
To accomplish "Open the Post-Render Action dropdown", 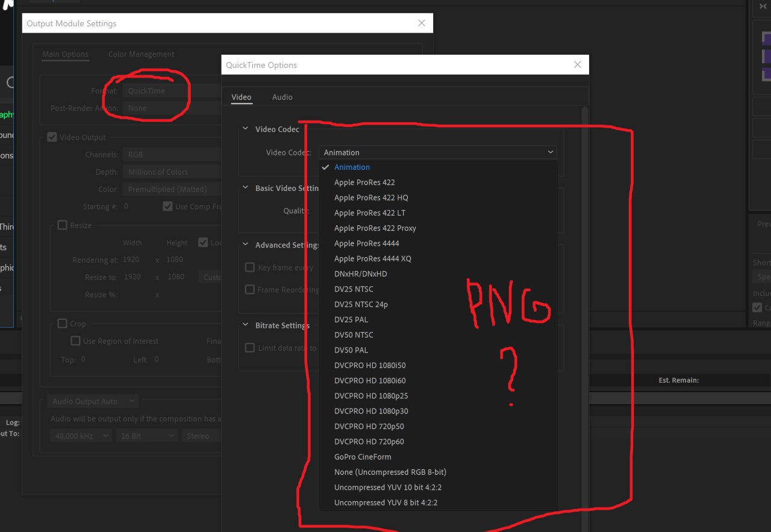I will [x=172, y=108].
